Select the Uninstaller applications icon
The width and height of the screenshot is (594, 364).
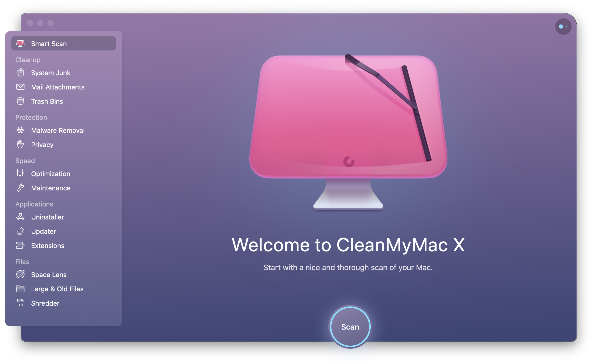(20, 217)
